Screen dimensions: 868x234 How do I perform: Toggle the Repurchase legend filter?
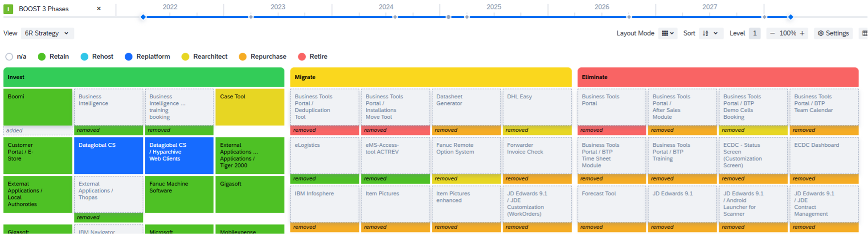click(x=263, y=56)
